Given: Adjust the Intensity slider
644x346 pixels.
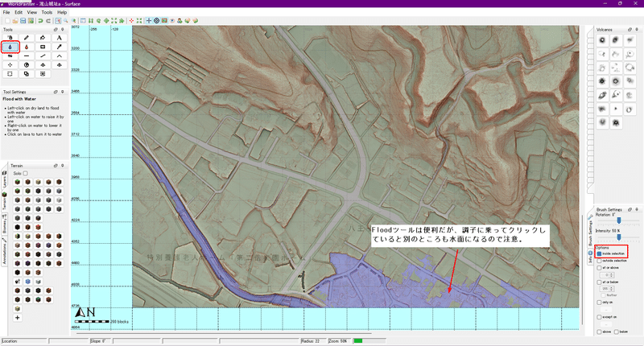Looking at the screenshot, I should click(618, 237).
